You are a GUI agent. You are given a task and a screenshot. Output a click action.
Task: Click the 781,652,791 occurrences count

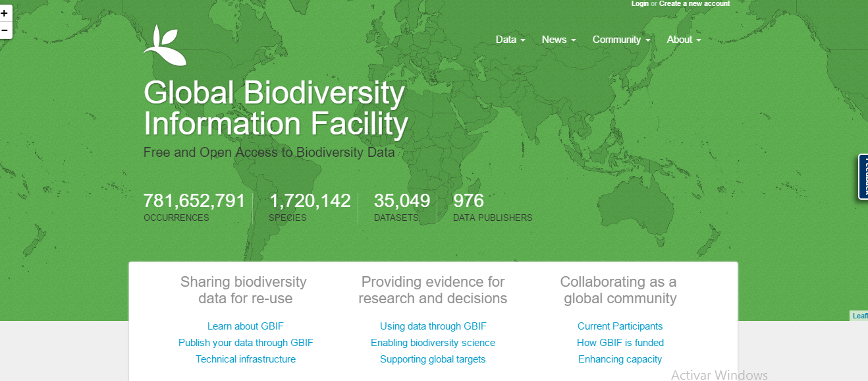194,201
